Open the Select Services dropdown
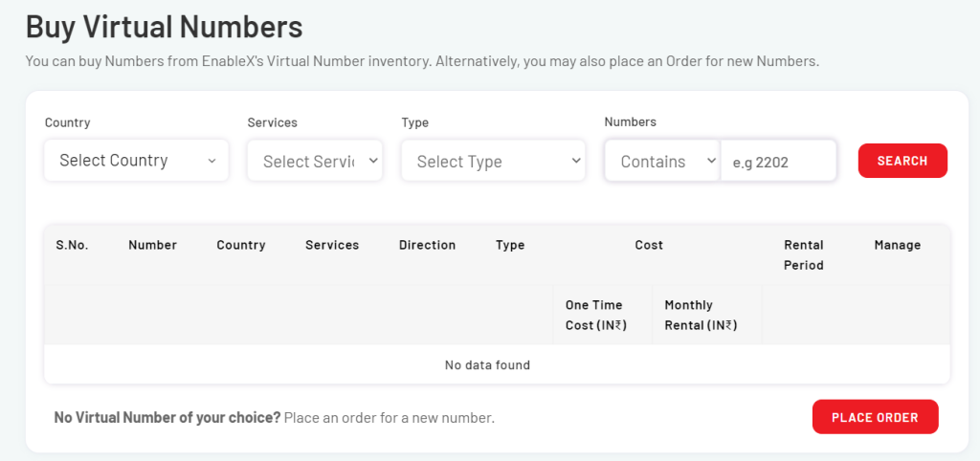This screenshot has height=461, width=980. (x=315, y=161)
